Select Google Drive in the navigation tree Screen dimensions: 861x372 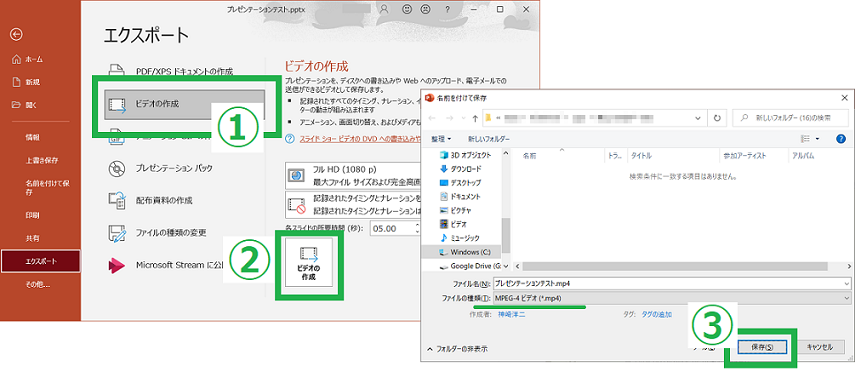pyautogui.click(x=470, y=266)
